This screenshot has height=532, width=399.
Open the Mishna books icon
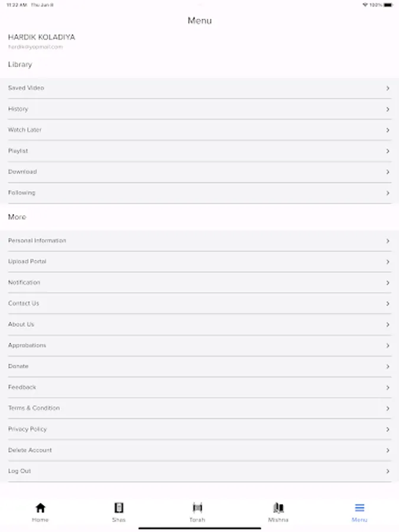point(278,508)
